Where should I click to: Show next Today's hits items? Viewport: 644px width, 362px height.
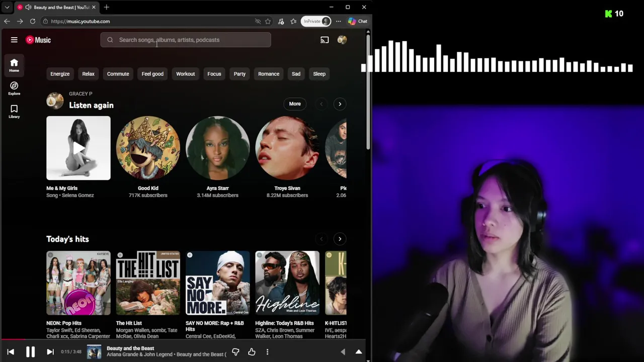[340, 239]
